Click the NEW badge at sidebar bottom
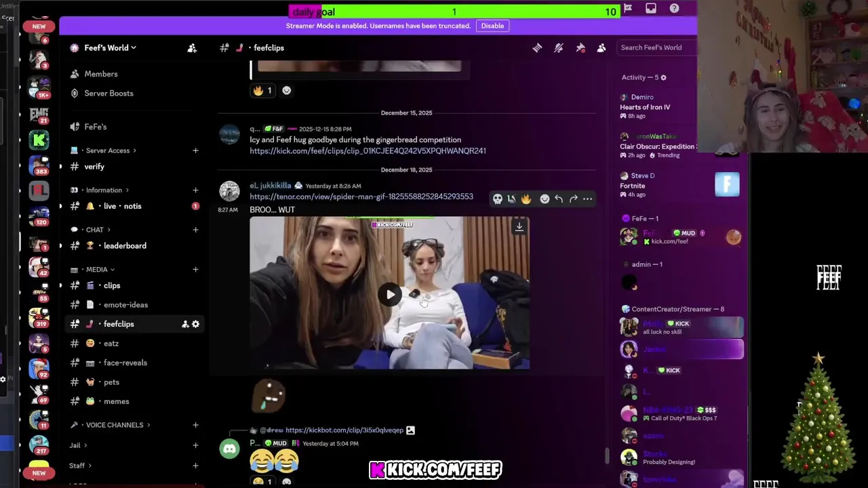Image resolution: width=868 pixels, height=488 pixels. 39,473
